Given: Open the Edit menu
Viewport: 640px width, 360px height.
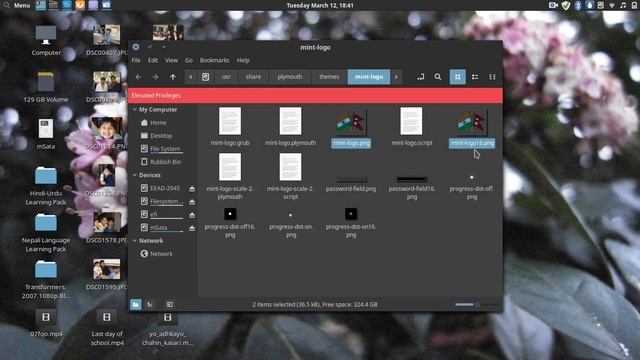Looking at the screenshot, I should click(x=153, y=60).
